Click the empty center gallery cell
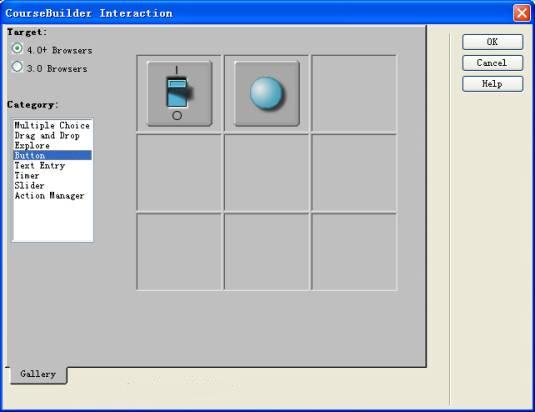The width and height of the screenshot is (535, 412). [x=266, y=173]
